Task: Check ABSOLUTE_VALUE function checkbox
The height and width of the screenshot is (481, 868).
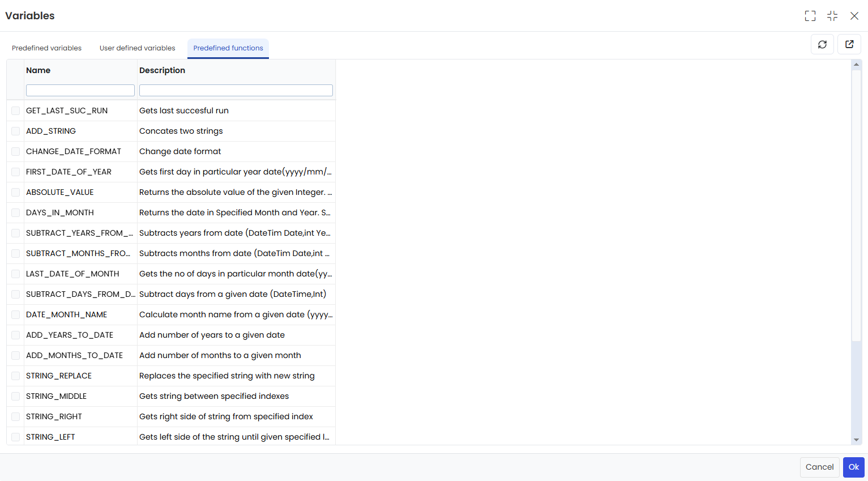Action: click(15, 193)
